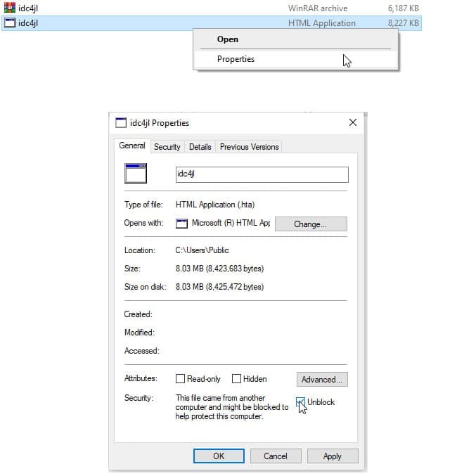457x476 pixels.
Task: Tick the Hidden attribute checkbox
Action: click(x=237, y=379)
